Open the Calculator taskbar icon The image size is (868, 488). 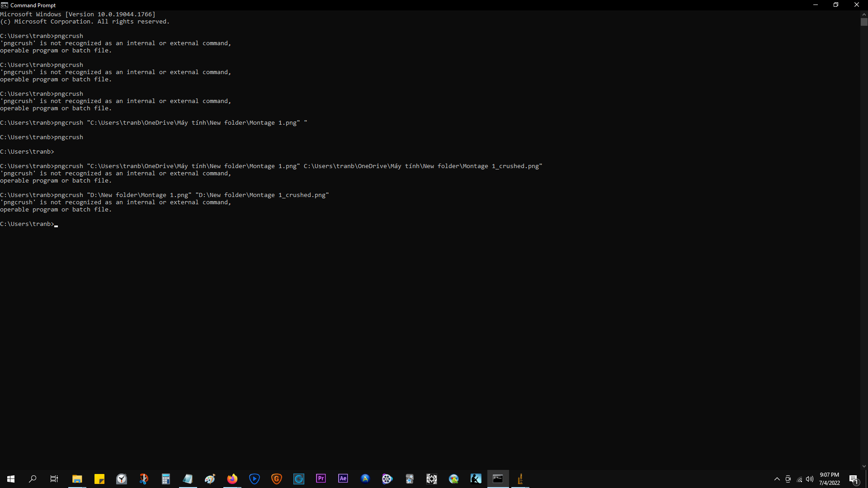(166, 479)
